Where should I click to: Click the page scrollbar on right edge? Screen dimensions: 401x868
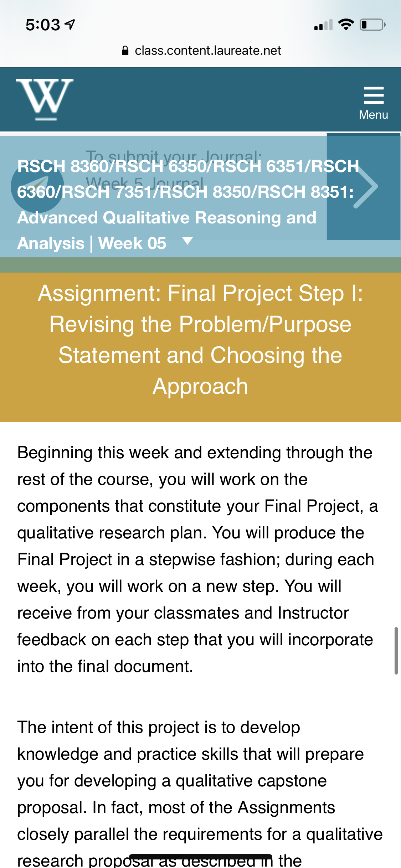[x=396, y=651]
